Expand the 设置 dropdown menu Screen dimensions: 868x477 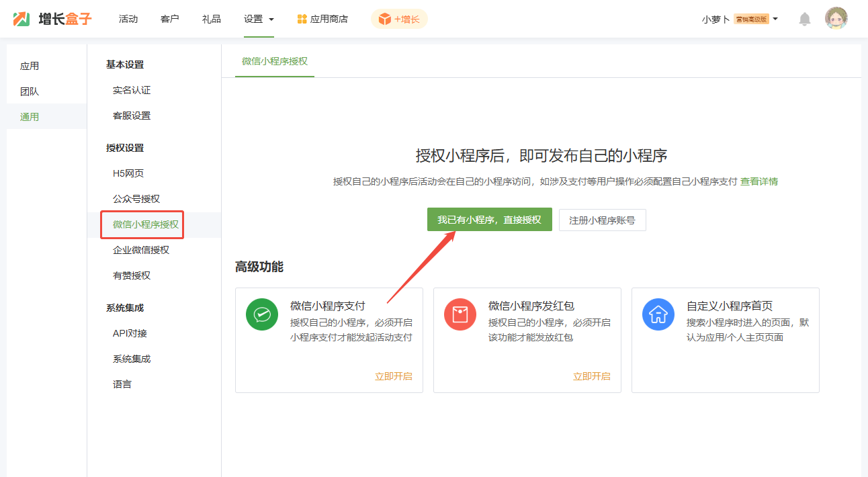259,19
